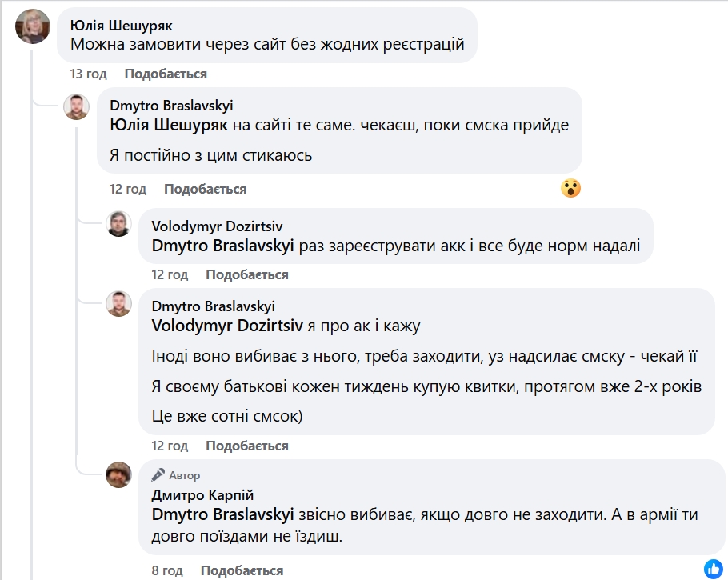This screenshot has width=728, height=580.
Task: Open the wow emoji reaction on the comment
Action: click(x=570, y=189)
